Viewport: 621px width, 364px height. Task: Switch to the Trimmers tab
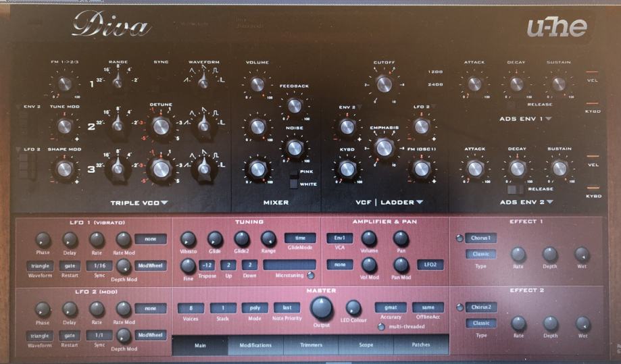coord(311,345)
